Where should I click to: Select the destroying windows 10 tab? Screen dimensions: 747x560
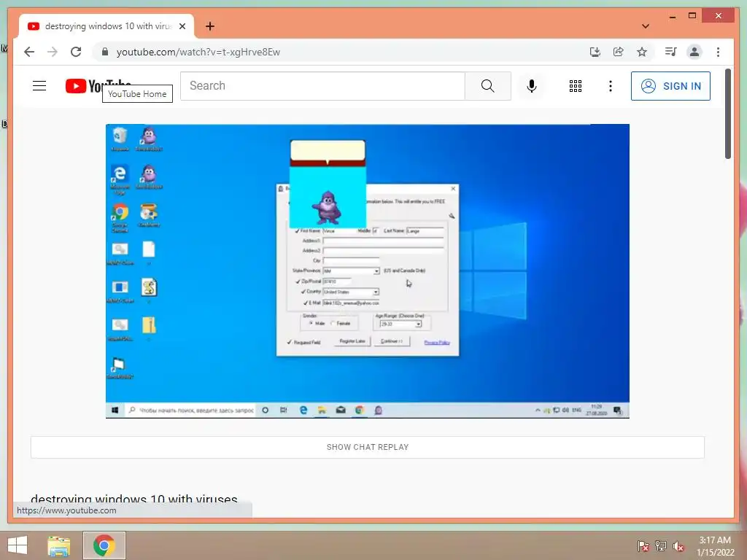107,26
